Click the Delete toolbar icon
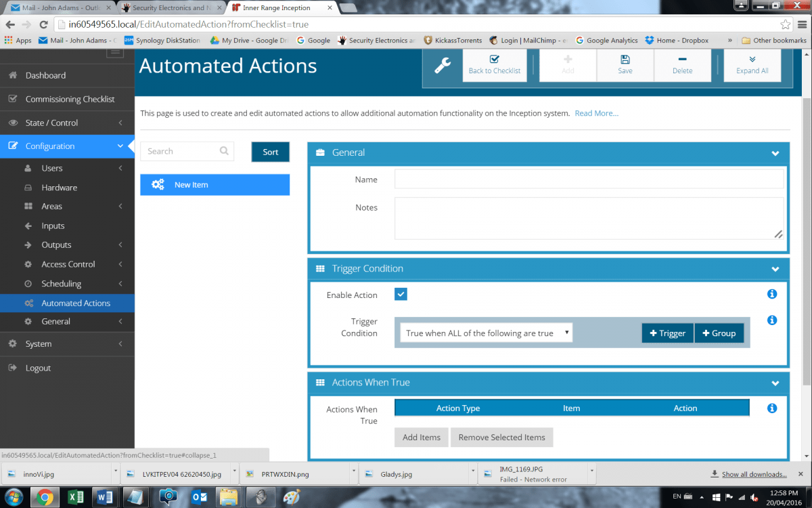 pos(682,60)
